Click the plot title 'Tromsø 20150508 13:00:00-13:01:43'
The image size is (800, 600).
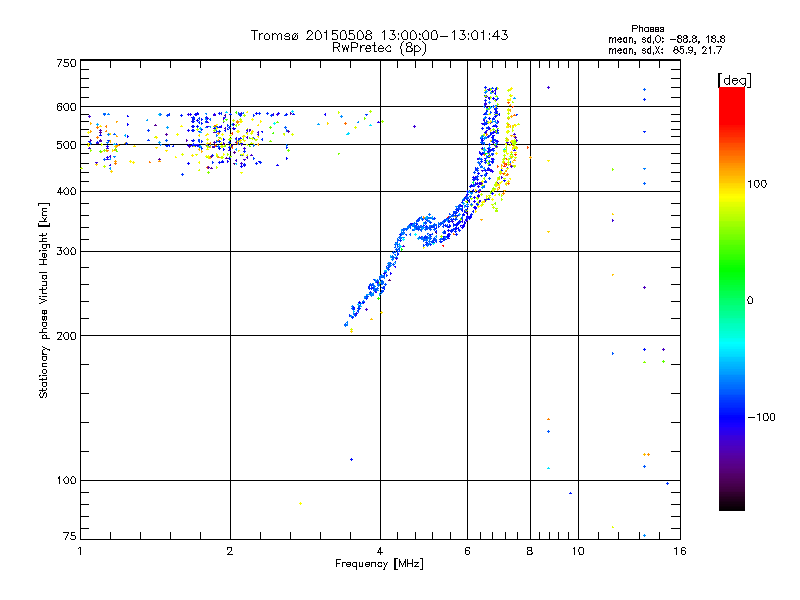tap(379, 35)
